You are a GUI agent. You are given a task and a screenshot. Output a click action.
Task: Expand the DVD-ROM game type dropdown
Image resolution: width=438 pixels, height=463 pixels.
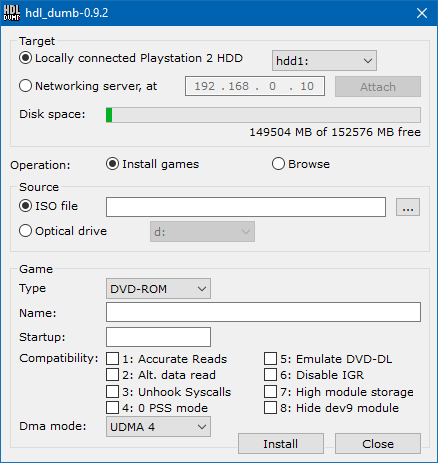[x=158, y=289]
